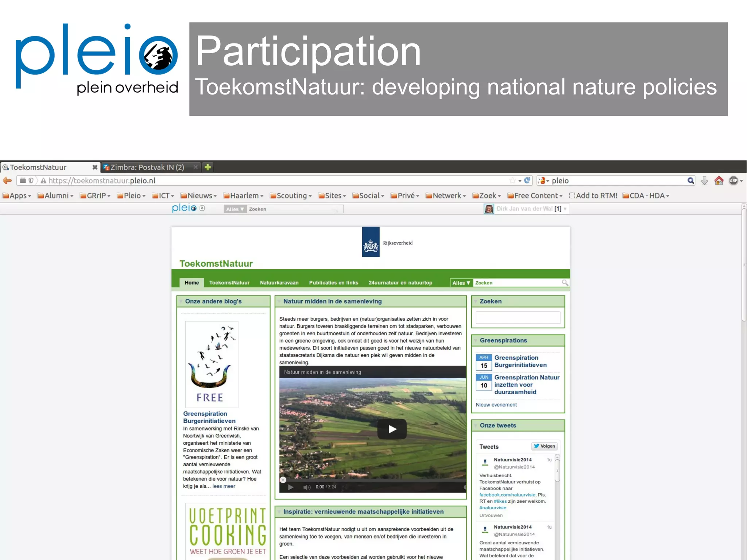Click the browser back arrow

click(7, 181)
